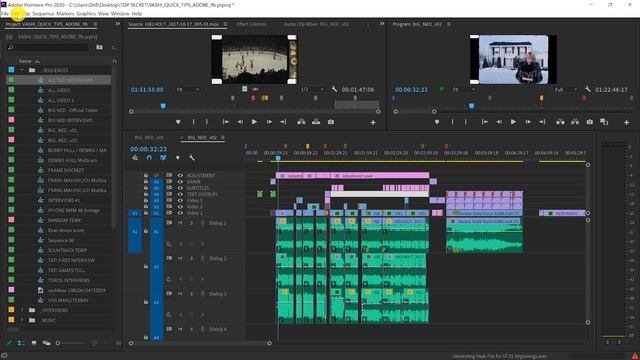Mark In point in Program monitor

(x=452, y=122)
